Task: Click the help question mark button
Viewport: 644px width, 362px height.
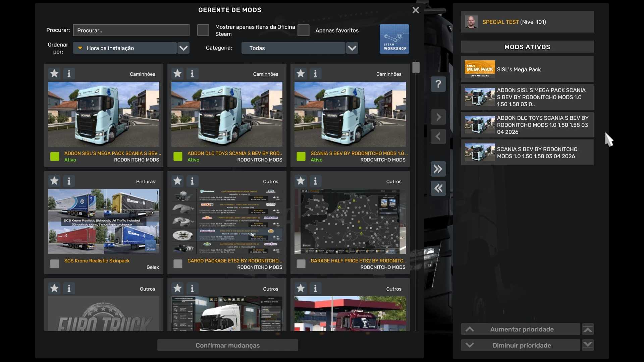Action: (x=438, y=84)
